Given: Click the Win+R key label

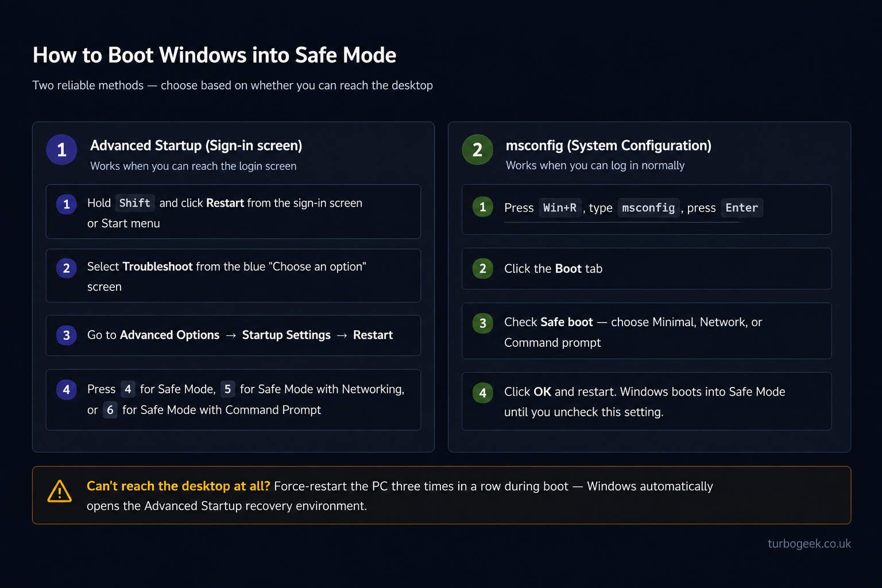Looking at the screenshot, I should tap(560, 208).
